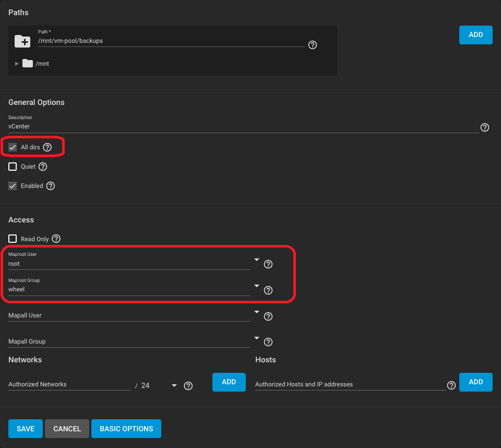The height and width of the screenshot is (448, 501).
Task: Click the add-folder icon beside Path
Action: [x=22, y=41]
